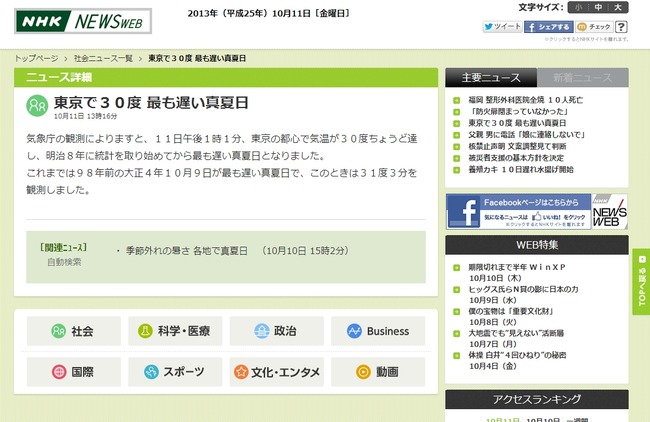Click the article timestamp 10月11日 13時16分
This screenshot has width=650, height=422.
[x=85, y=116]
